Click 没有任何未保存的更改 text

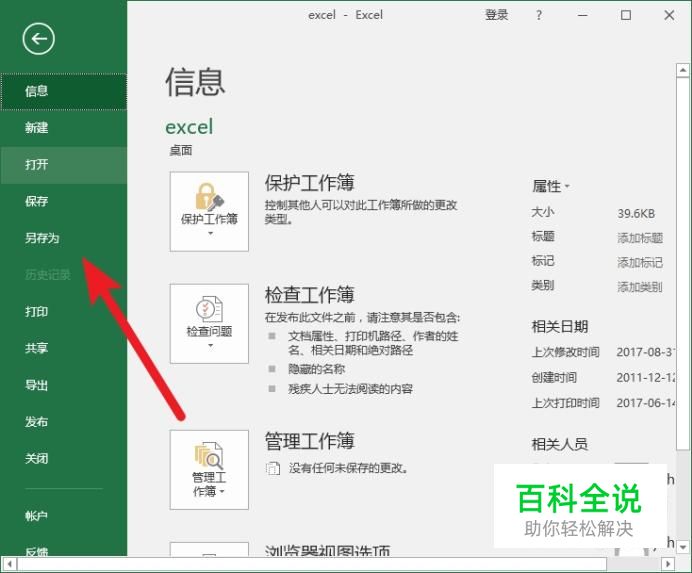pos(348,468)
